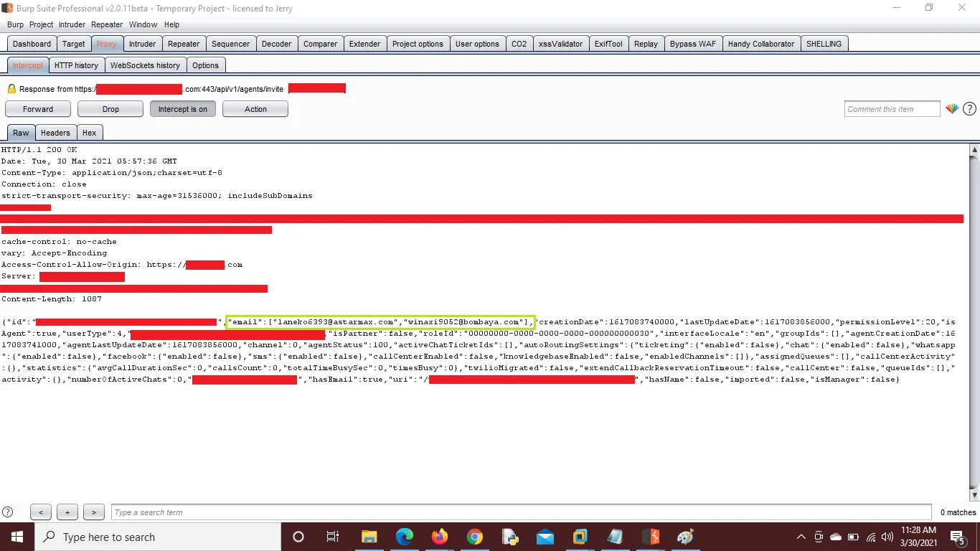The width and height of the screenshot is (980, 551).
Task: Open the Repeater menu in menu bar
Action: tap(107, 24)
